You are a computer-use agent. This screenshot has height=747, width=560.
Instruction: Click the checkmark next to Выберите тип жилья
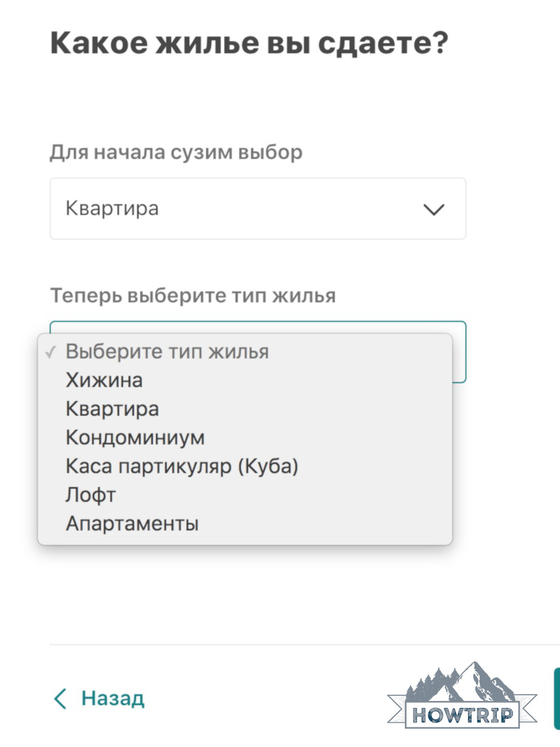[51, 352]
